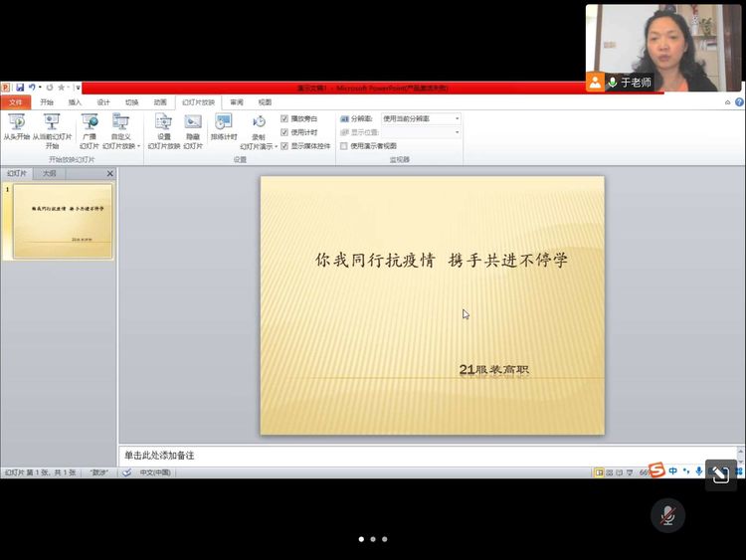Screen dimensions: 746x560
Task: Start slideshow with 从头开始 icon
Action: 16,122
